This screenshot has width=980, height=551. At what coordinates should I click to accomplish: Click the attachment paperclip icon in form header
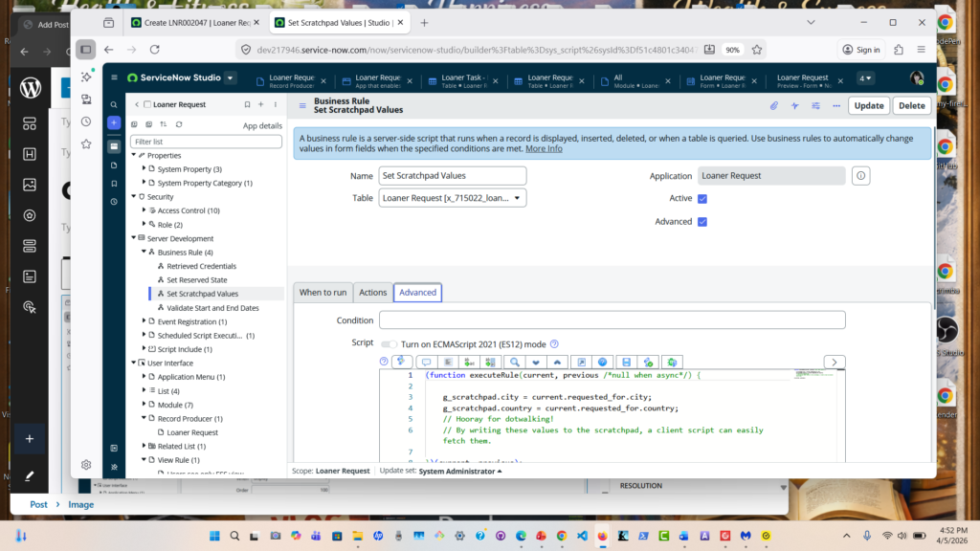click(x=774, y=106)
